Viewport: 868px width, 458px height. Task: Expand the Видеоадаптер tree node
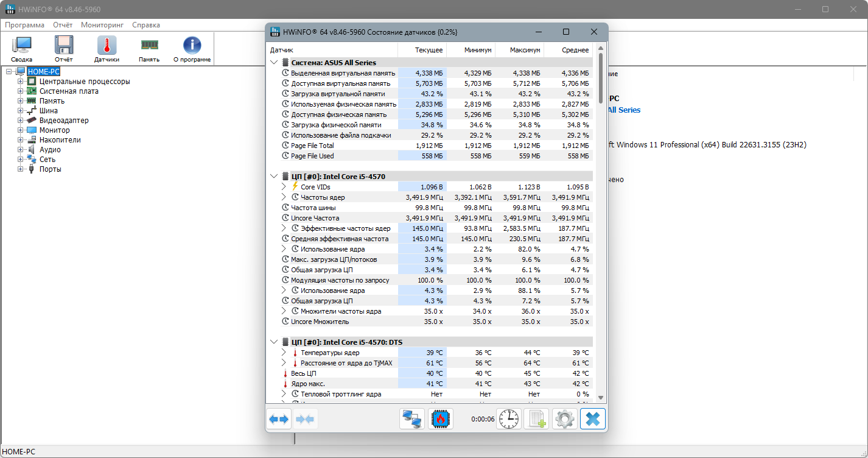[21, 121]
